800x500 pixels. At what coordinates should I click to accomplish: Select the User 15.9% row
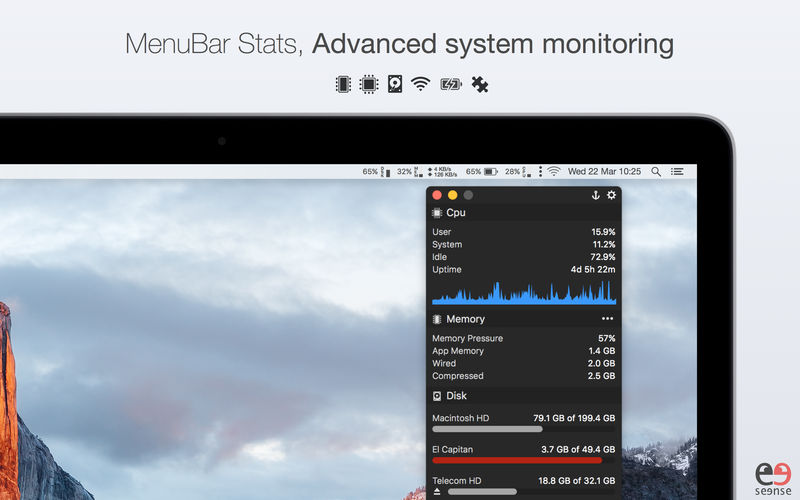pyautogui.click(x=523, y=232)
